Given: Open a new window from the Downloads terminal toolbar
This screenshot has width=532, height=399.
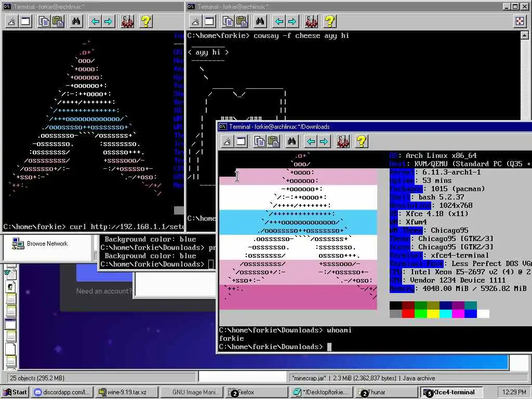Looking at the screenshot, I should coord(241,141).
